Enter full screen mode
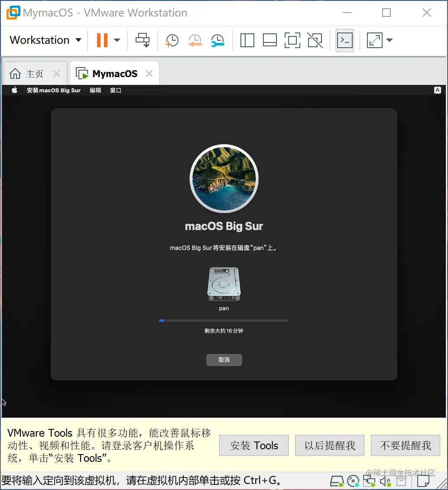The width and height of the screenshot is (448, 490). 292,40
